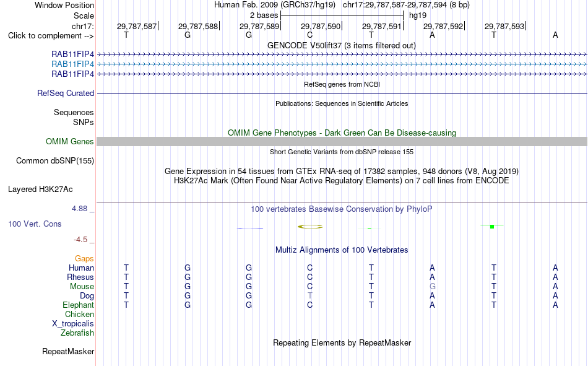Select the Mouse alignment row label
The width and height of the screenshot is (588, 366).
coord(82,286)
